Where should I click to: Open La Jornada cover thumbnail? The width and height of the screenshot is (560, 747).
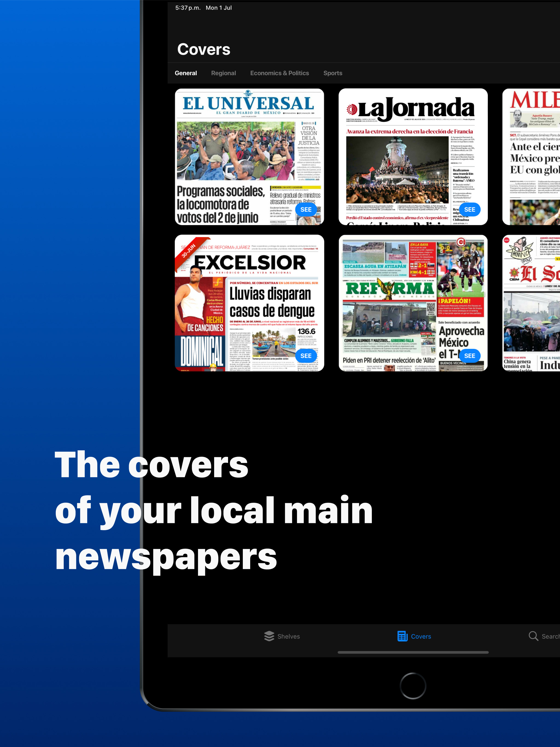point(413,157)
